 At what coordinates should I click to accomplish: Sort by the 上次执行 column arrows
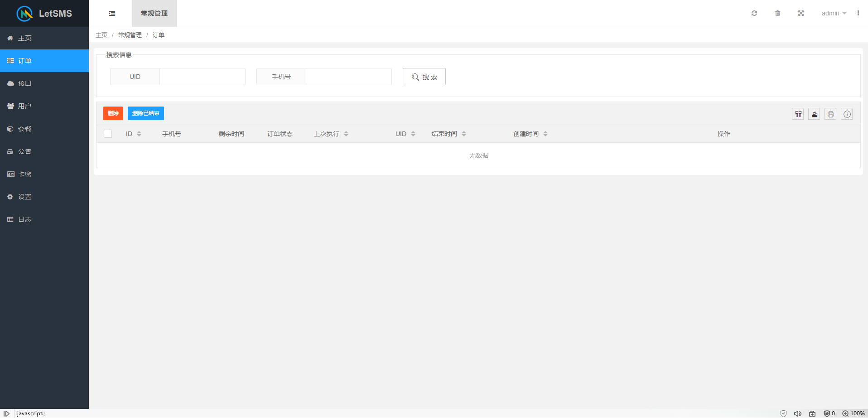click(x=346, y=134)
